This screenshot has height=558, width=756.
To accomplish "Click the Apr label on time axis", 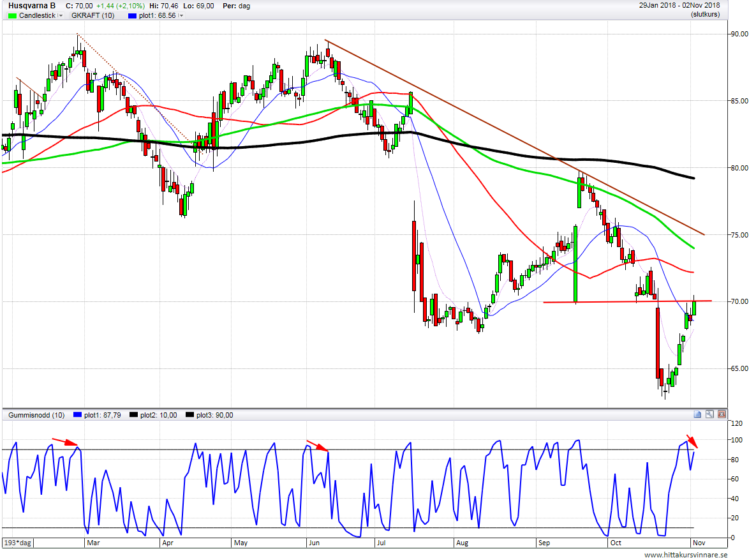I will [x=168, y=543].
